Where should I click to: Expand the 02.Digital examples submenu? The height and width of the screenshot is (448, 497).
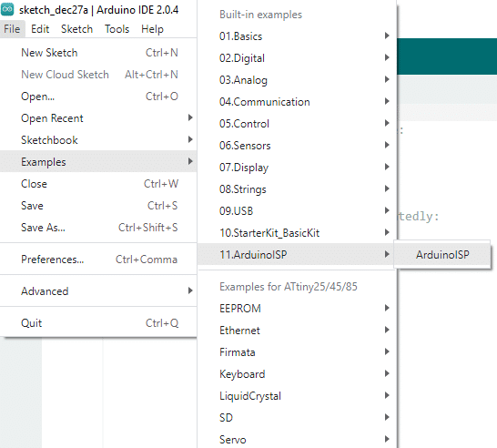click(x=297, y=58)
